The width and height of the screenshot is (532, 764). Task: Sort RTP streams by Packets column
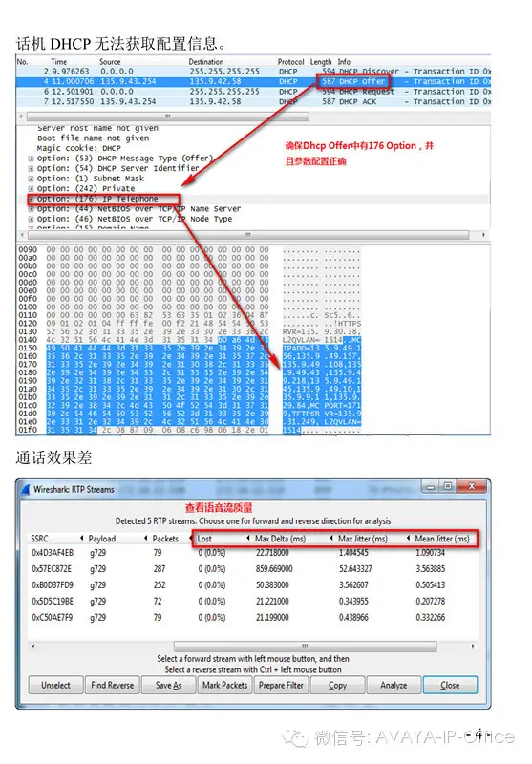[165, 539]
